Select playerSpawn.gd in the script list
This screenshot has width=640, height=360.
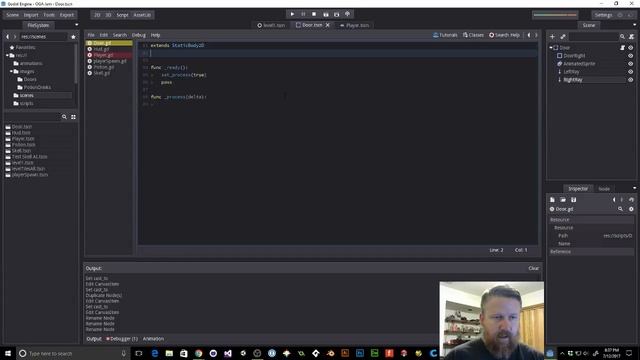click(x=110, y=61)
